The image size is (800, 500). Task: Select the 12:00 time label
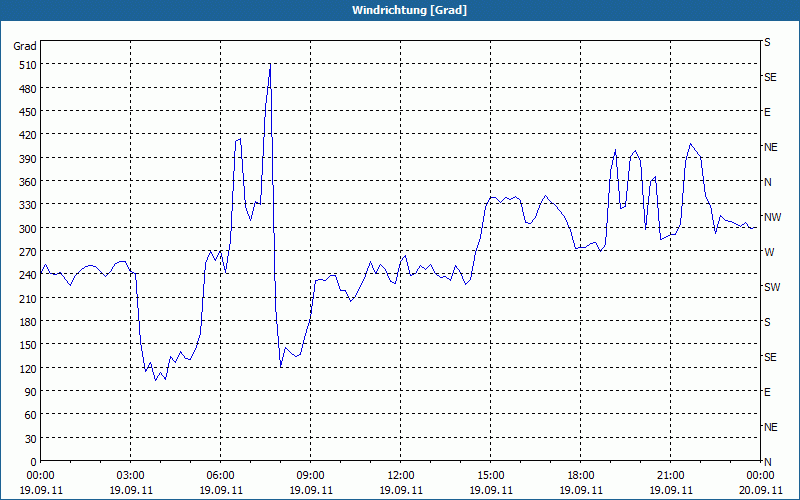tap(401, 476)
